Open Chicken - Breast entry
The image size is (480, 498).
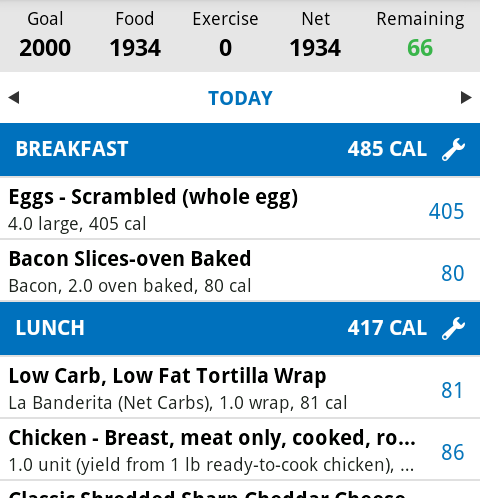point(240,449)
